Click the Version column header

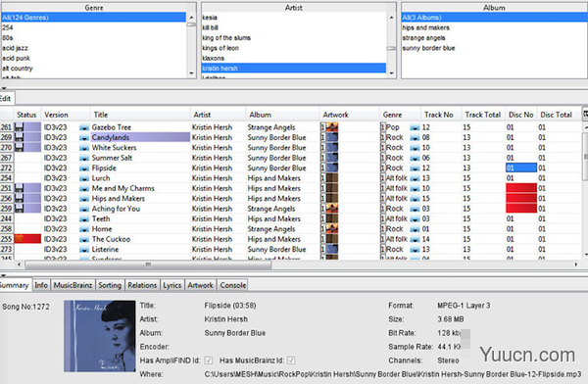[66, 115]
